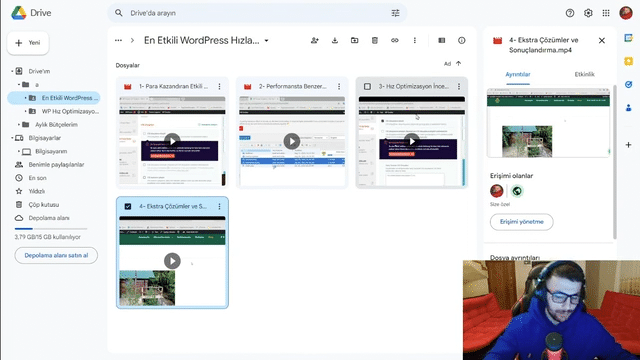Move selected file to trash
Viewport: 640px width, 360px height.
pyautogui.click(x=375, y=40)
